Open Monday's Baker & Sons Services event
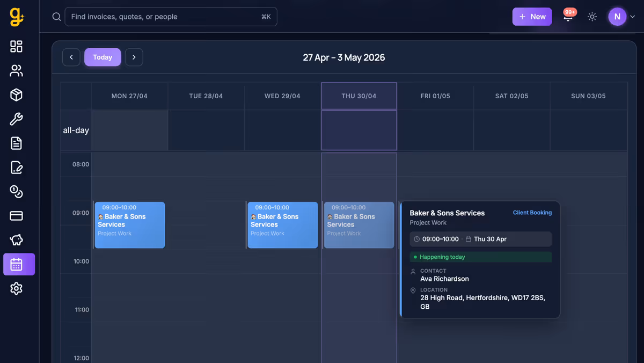 pyautogui.click(x=130, y=225)
